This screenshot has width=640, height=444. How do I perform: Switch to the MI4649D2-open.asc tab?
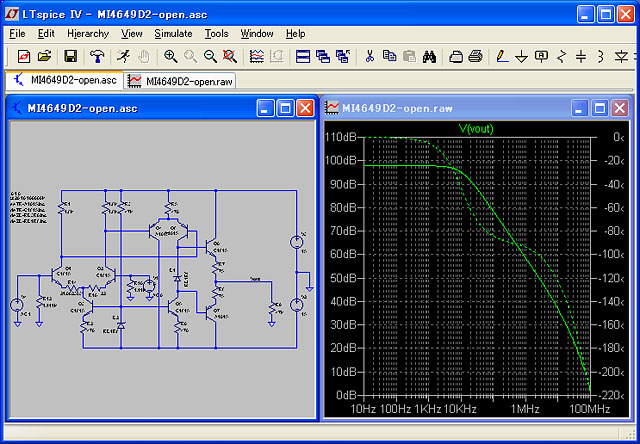(x=65, y=80)
